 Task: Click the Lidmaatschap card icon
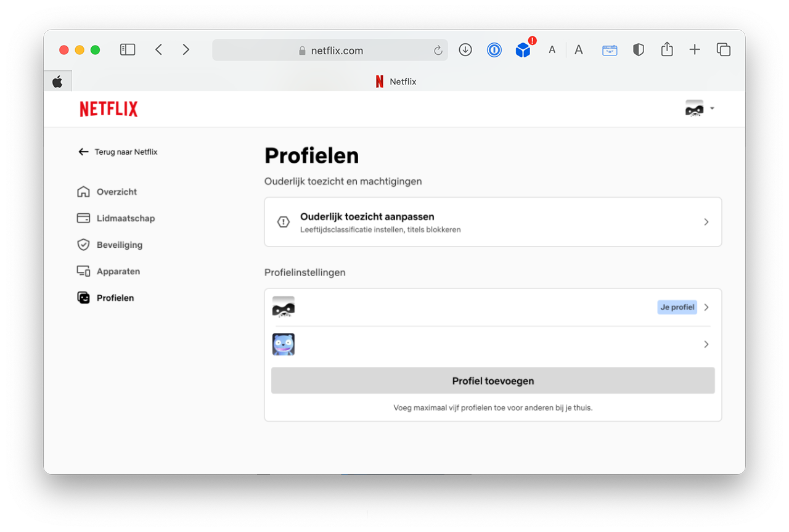click(x=83, y=218)
